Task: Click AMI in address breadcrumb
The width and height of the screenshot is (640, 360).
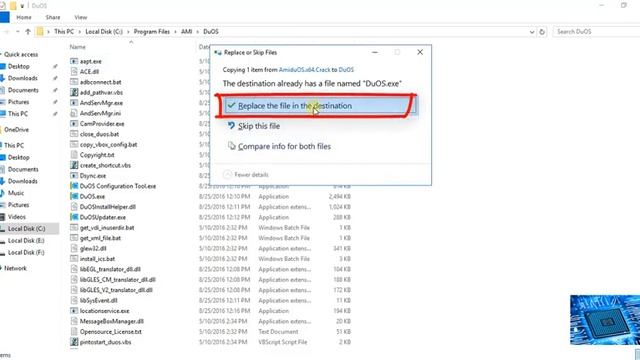Action: 187,31
